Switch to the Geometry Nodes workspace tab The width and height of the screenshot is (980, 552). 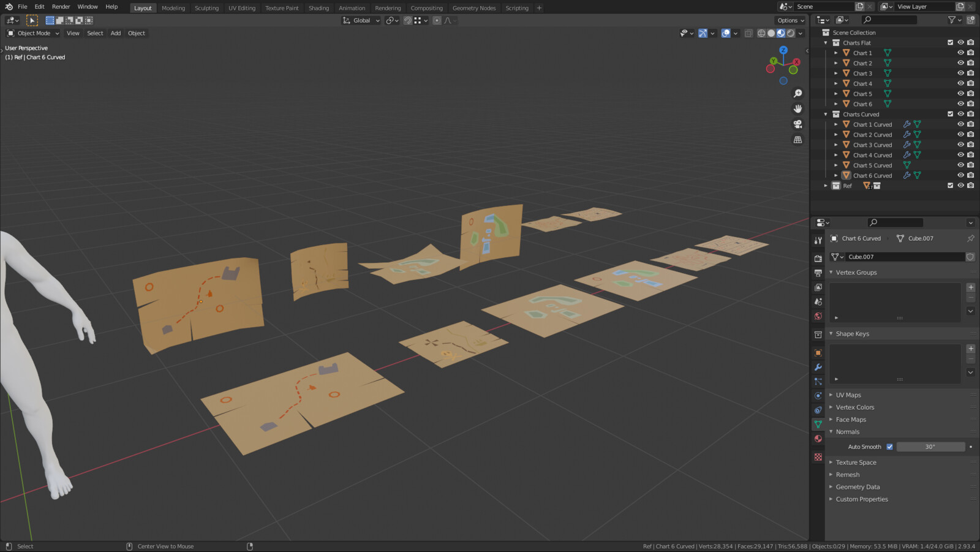(x=474, y=8)
